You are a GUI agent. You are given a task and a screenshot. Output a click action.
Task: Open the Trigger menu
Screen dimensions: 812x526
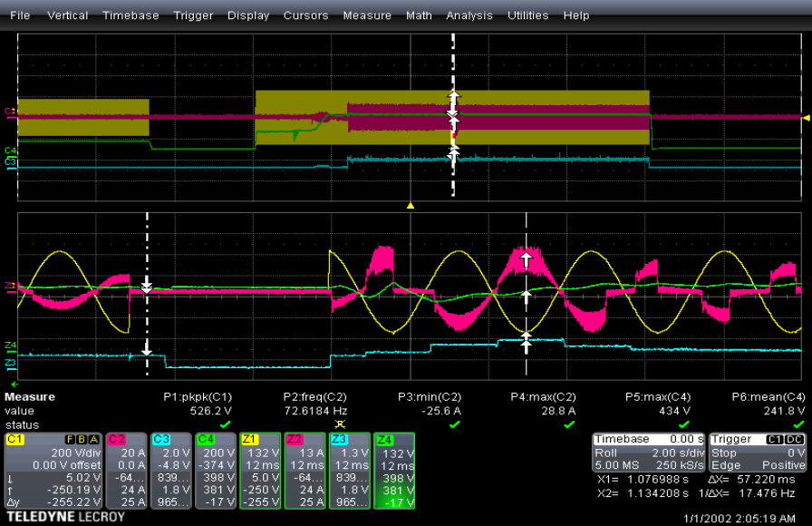193,15
